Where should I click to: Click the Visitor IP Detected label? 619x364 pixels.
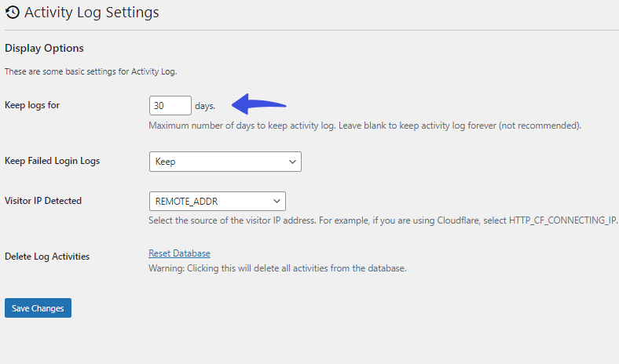click(43, 201)
